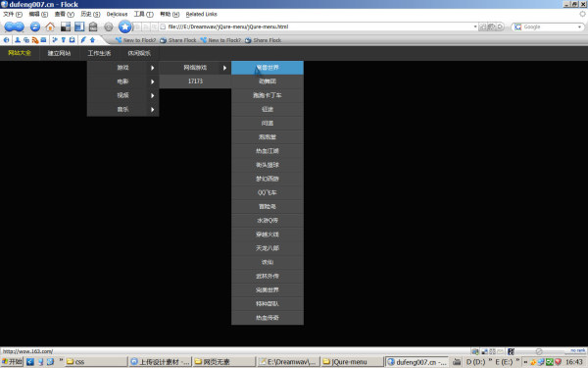
Task: Switch to the jQure-menu folder taskbar button
Action: pyautogui.click(x=353, y=361)
